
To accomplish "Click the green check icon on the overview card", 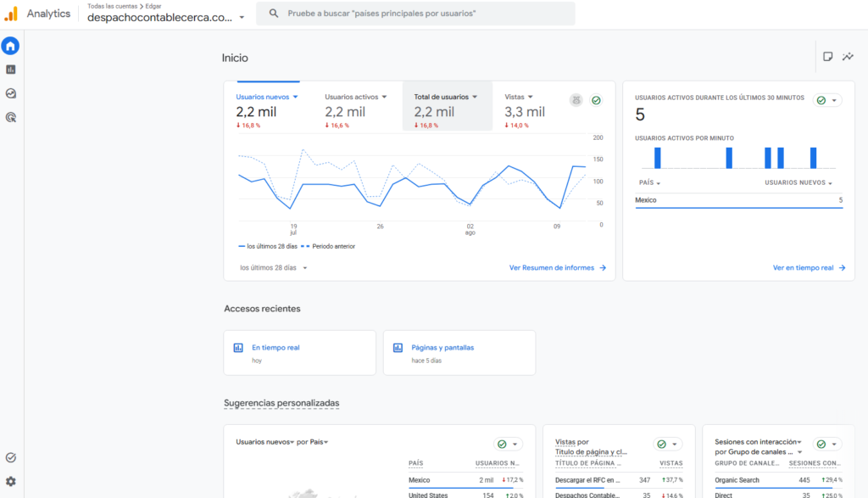I will (596, 100).
